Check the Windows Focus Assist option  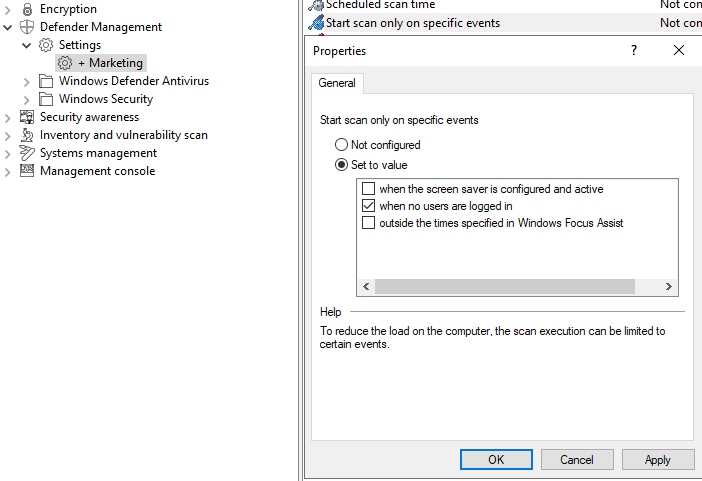coord(369,223)
